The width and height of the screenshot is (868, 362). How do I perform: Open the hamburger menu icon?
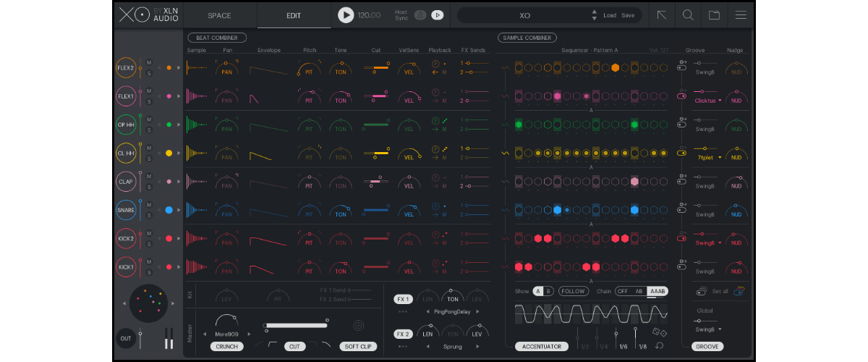741,14
